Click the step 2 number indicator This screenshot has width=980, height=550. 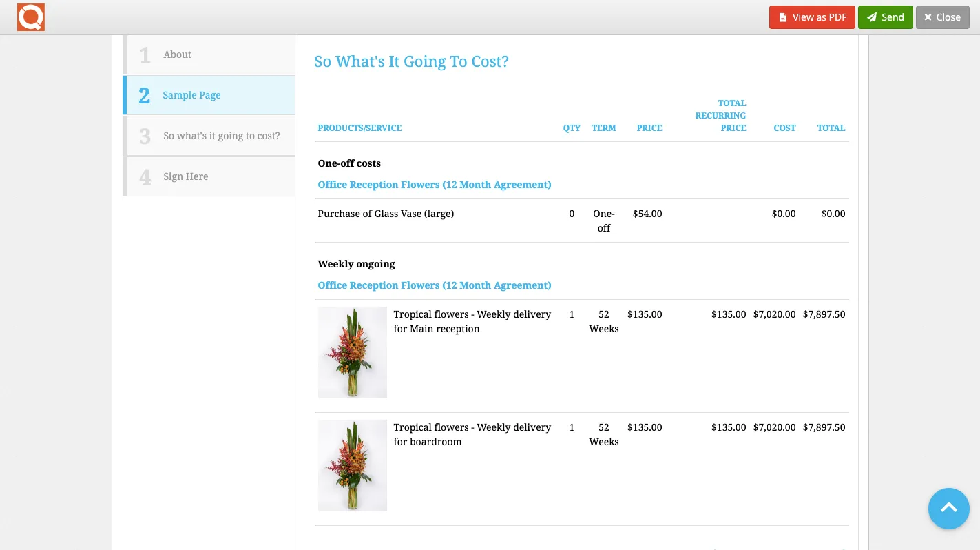(x=144, y=96)
